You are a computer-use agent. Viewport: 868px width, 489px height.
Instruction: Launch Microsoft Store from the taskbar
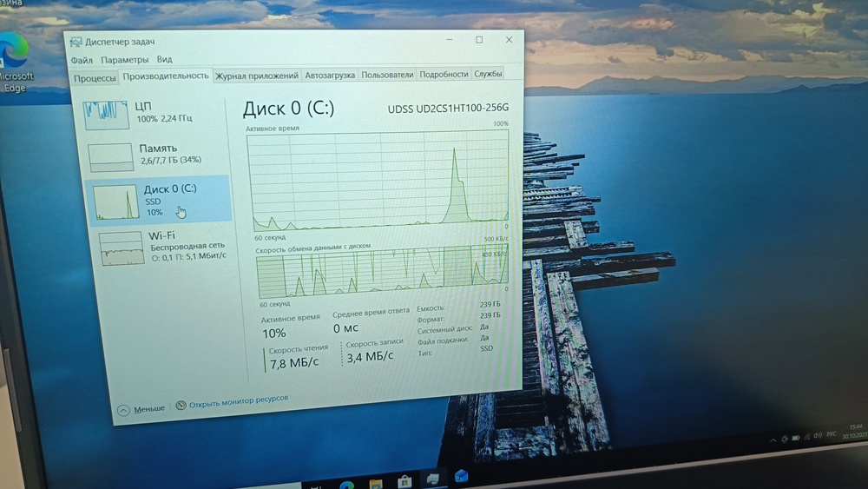(404, 481)
